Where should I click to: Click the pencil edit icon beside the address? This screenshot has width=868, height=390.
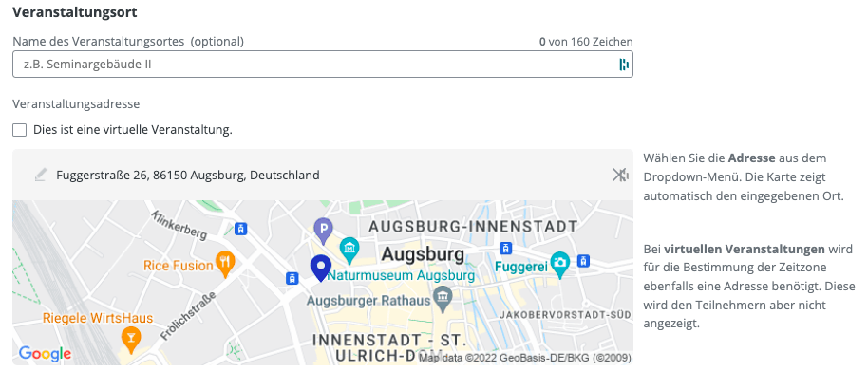[40, 175]
